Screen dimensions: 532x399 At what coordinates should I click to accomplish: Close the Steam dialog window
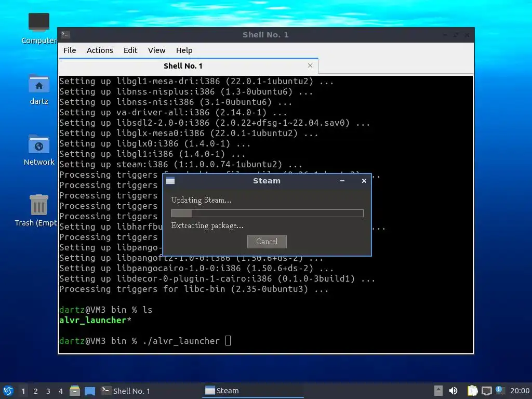pyautogui.click(x=364, y=181)
